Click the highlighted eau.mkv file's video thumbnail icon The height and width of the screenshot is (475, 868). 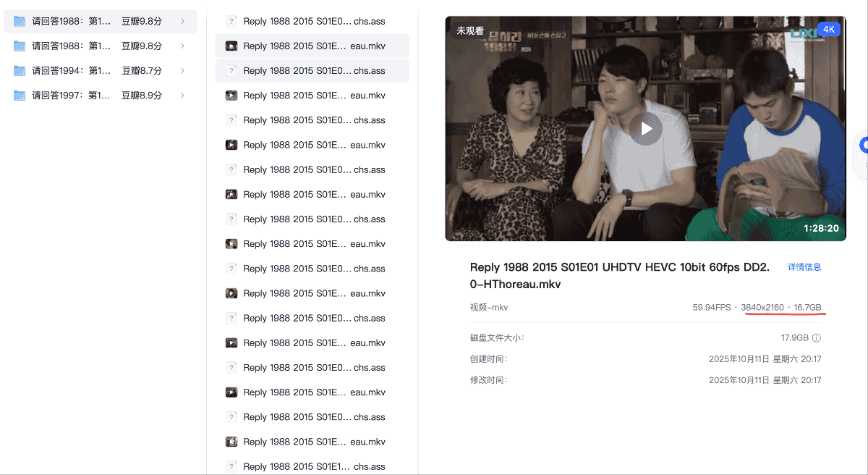(231, 46)
